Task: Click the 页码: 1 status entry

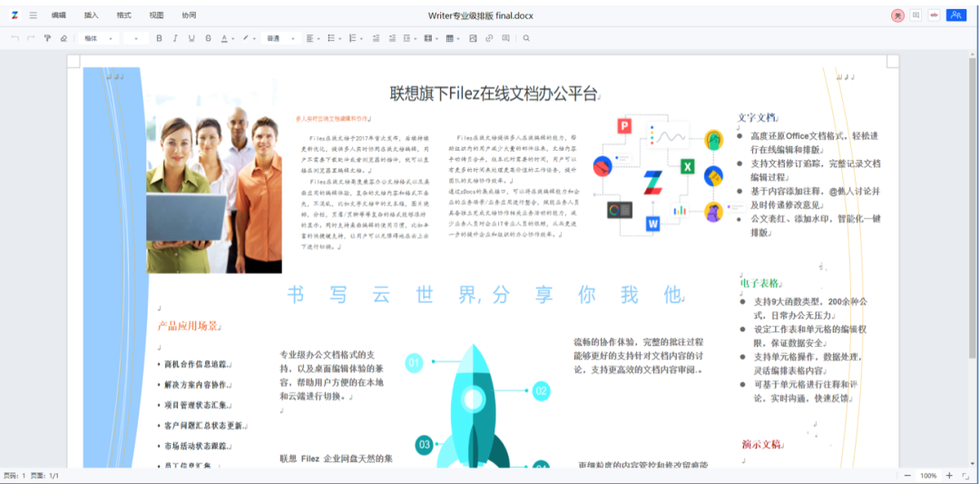Action: coord(15,476)
